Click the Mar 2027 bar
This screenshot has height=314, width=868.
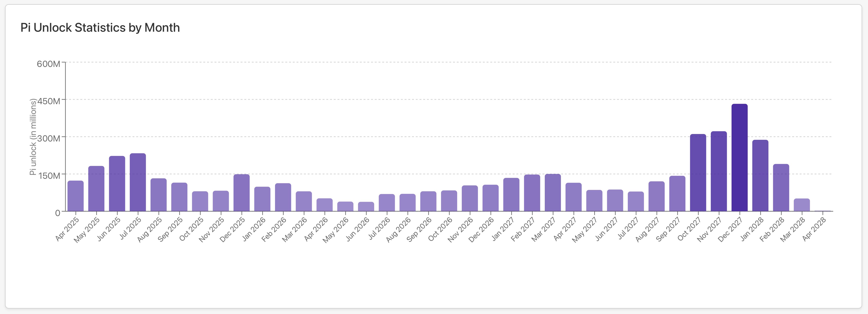553,193
